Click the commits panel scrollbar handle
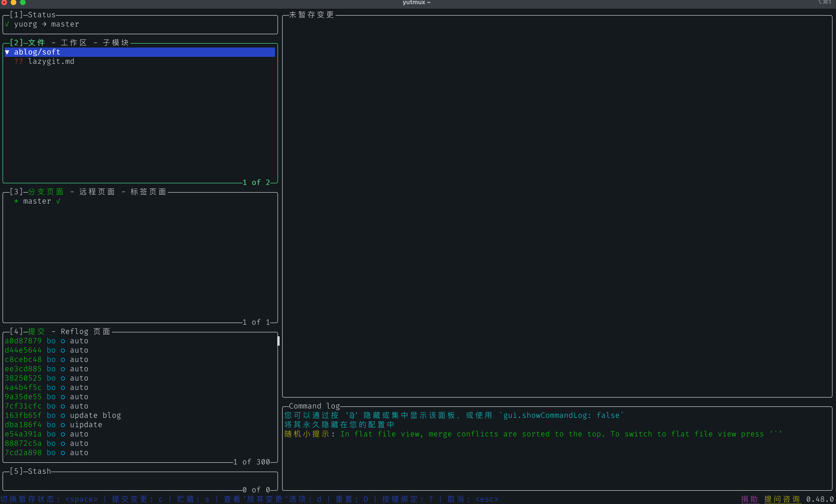Image resolution: width=836 pixels, height=504 pixels. click(279, 341)
